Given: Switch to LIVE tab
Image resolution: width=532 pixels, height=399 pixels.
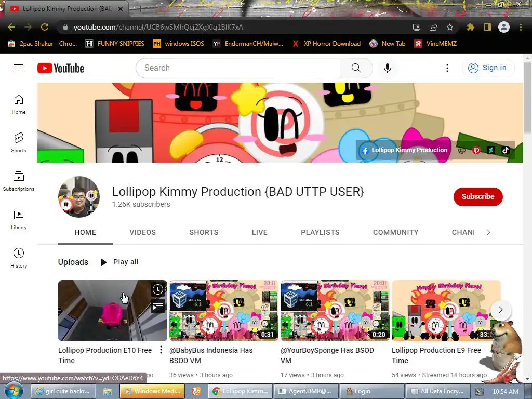Looking at the screenshot, I should [x=260, y=232].
